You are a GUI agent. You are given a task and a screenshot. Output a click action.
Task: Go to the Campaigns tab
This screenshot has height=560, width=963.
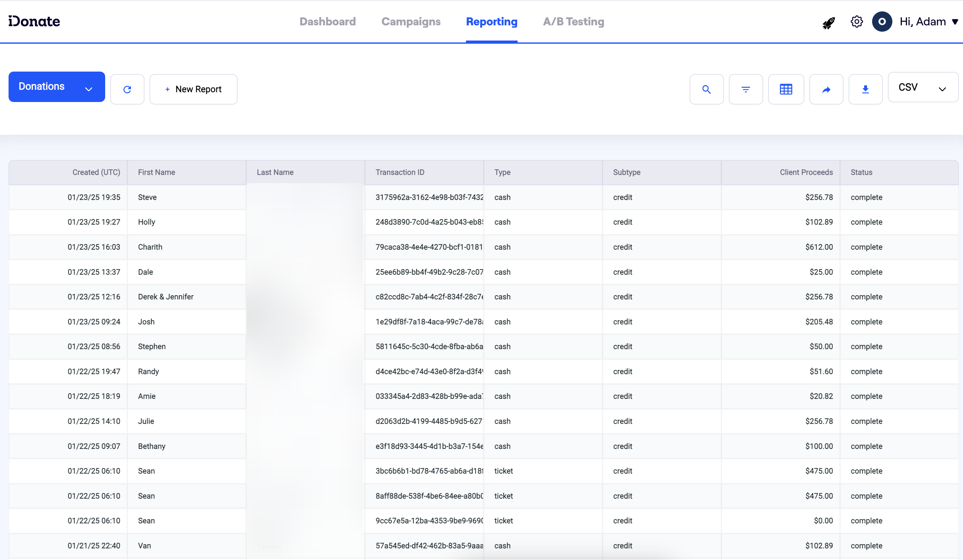tap(411, 22)
